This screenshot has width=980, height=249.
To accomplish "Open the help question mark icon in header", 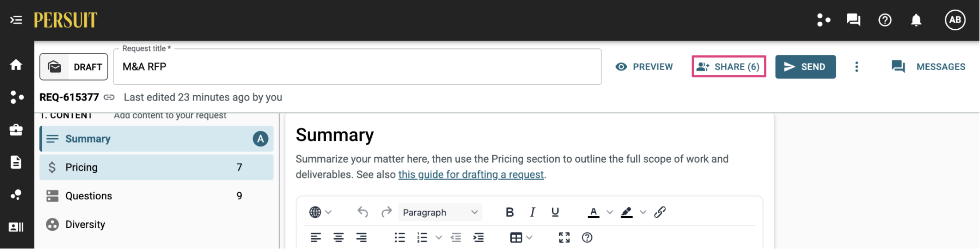I will click(885, 20).
